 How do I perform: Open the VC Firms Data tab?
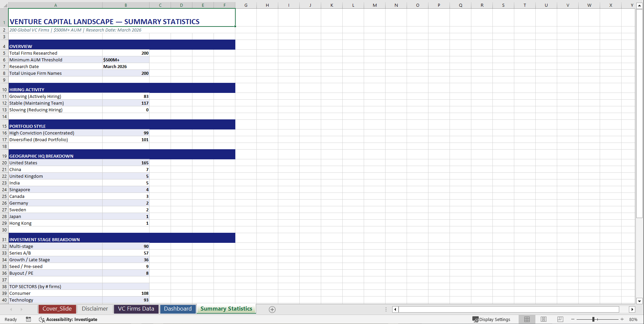[136, 309]
